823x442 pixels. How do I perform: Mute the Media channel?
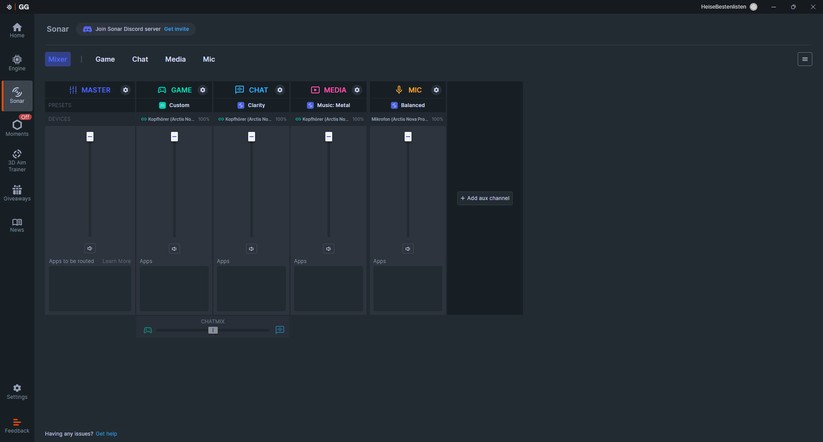[x=329, y=248]
